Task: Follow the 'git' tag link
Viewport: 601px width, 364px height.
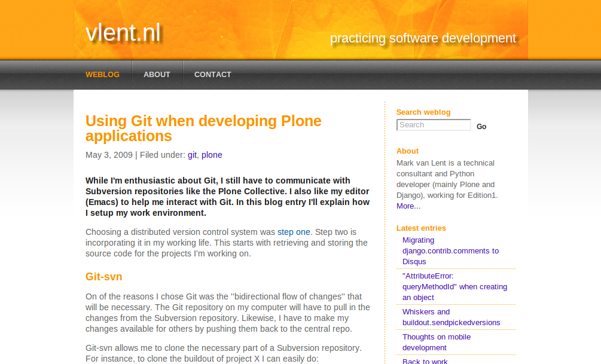Action: (192, 155)
